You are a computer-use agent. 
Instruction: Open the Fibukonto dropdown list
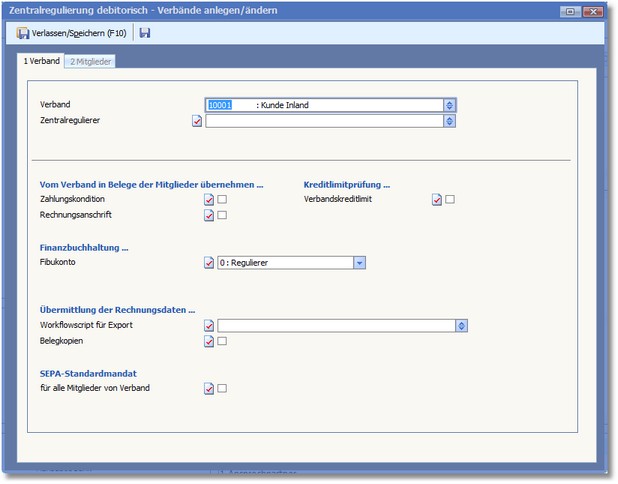tap(359, 263)
